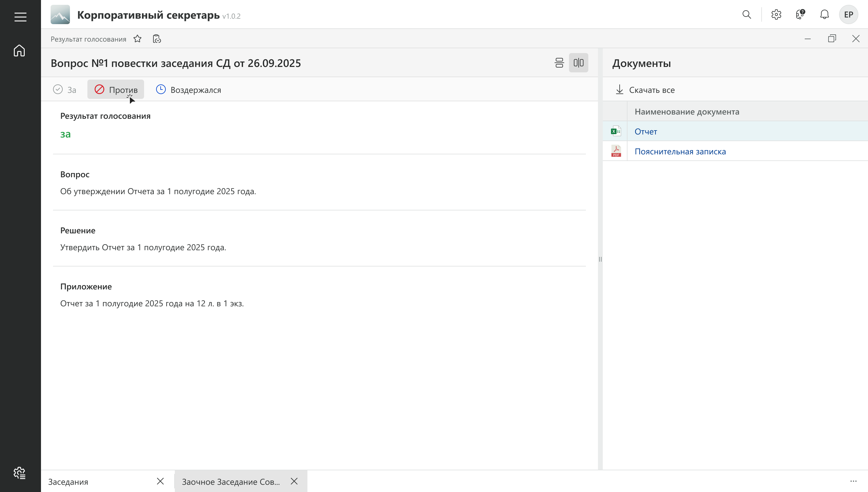This screenshot has height=492, width=868.
Task: Open the support headset icon
Action: pos(800,14)
